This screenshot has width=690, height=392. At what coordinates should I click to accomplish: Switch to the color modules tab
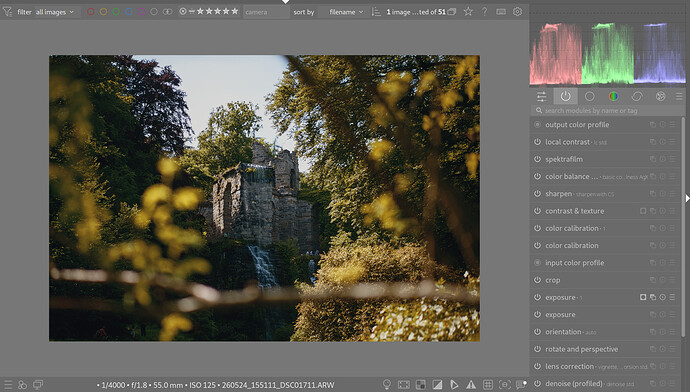tap(613, 96)
